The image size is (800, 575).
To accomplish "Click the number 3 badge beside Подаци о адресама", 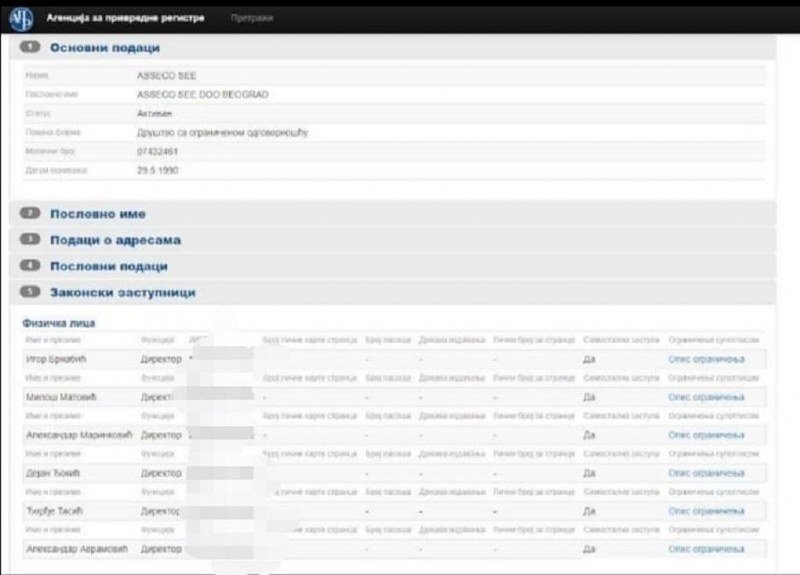I will pos(31,240).
